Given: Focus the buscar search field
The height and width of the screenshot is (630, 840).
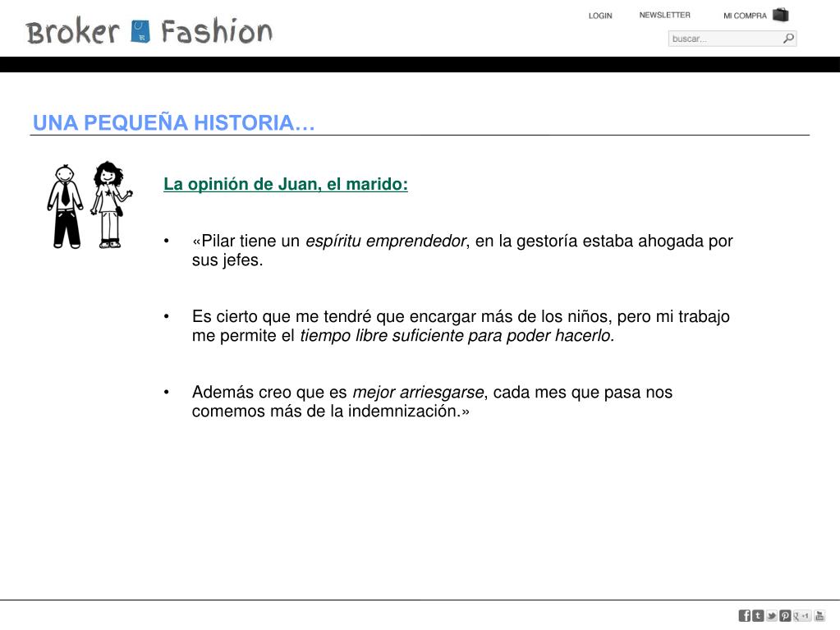Looking at the screenshot, I should pyautogui.click(x=732, y=39).
